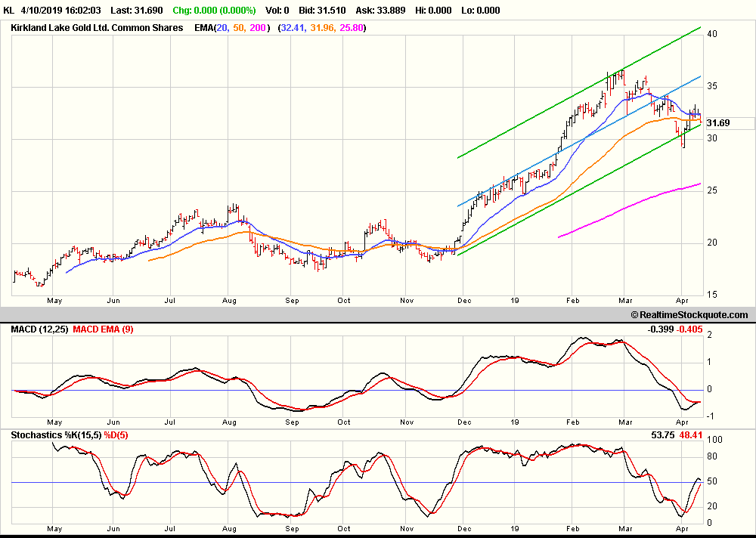This screenshot has width=756, height=538.
Task: Select the Hi: 0.000 field
Action: [x=433, y=10]
